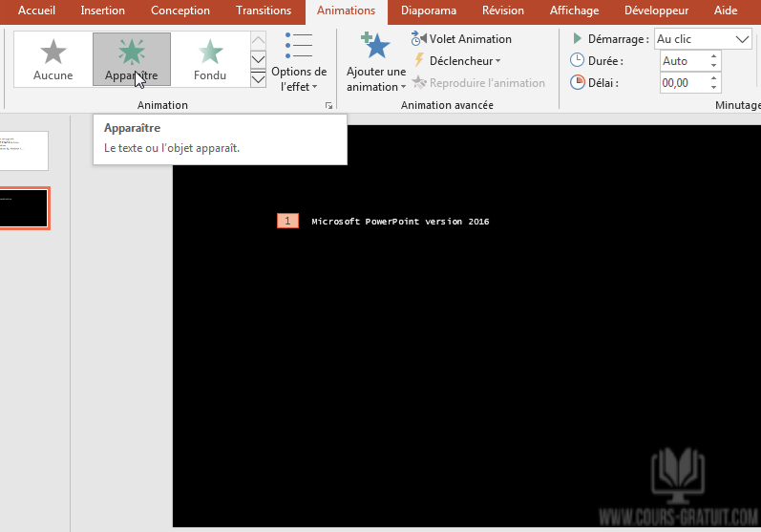This screenshot has height=532, width=761.
Task: Click Ajouter une animation star icon
Action: coord(375,46)
